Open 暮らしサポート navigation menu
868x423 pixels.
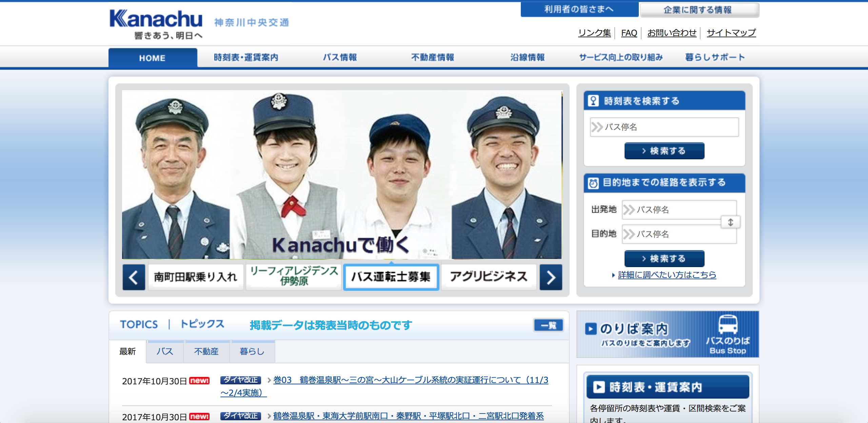pos(715,58)
